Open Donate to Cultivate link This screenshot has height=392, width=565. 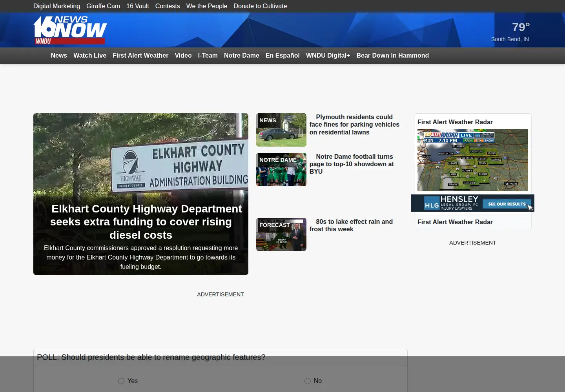click(260, 6)
